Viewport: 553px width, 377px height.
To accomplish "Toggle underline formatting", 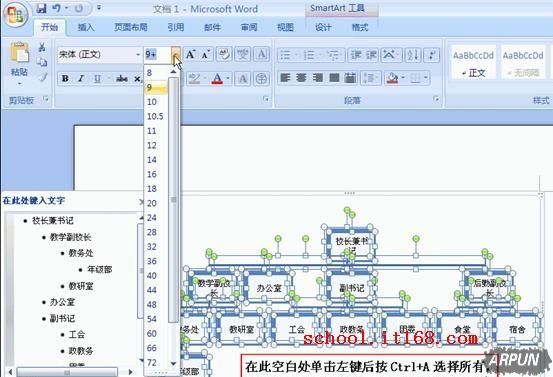I will pos(97,79).
